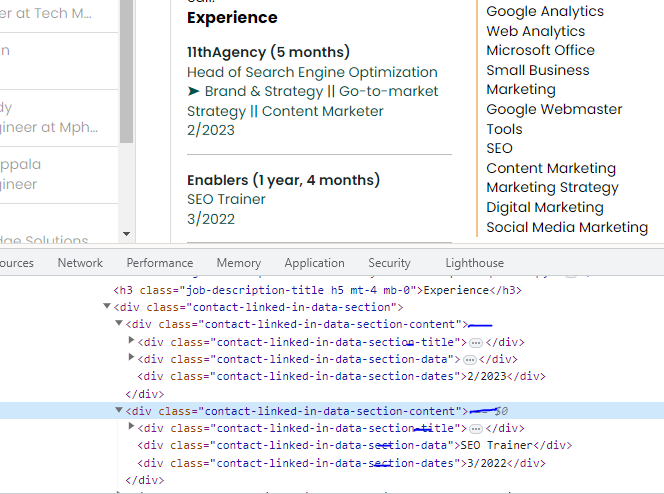This screenshot has height=494, width=664.
Task: Open the Lighthouse tab
Action: pyautogui.click(x=474, y=263)
